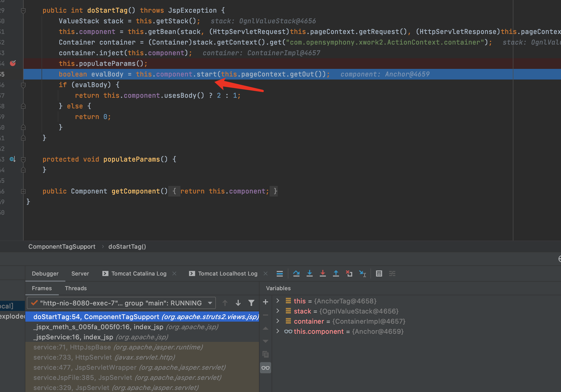Viewport: 561px width, 392px height.
Task: Select the Threads tab
Action: click(76, 288)
